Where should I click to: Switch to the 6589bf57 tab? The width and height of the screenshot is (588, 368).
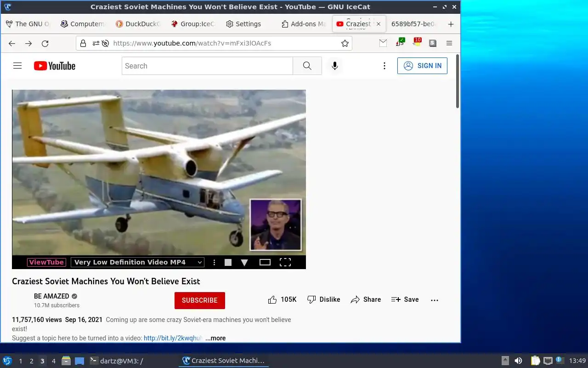click(414, 24)
